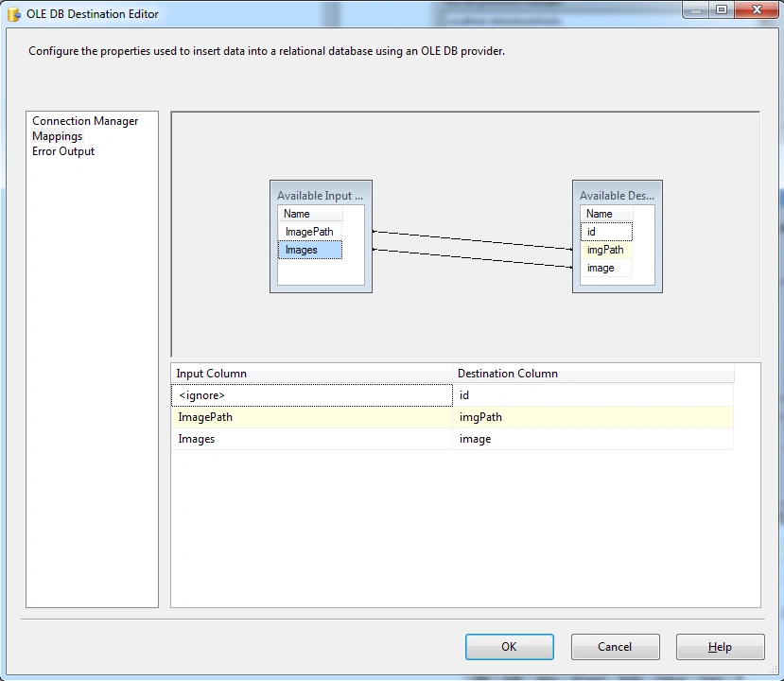Select the Mappings page
Screen dimensions: 784x681
coord(57,136)
